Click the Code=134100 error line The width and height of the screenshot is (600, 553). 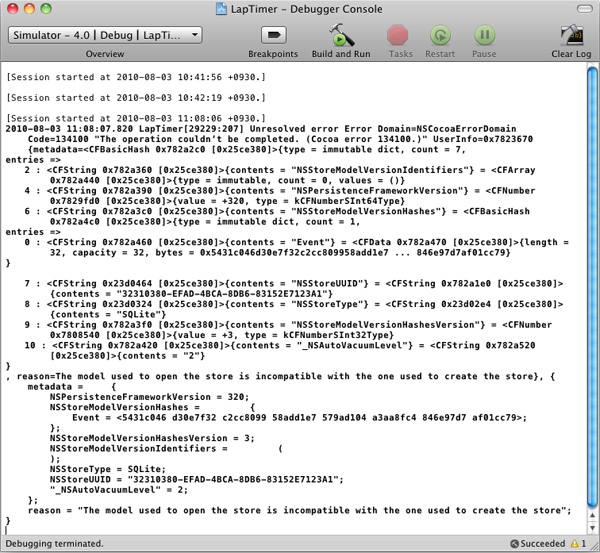280,139
